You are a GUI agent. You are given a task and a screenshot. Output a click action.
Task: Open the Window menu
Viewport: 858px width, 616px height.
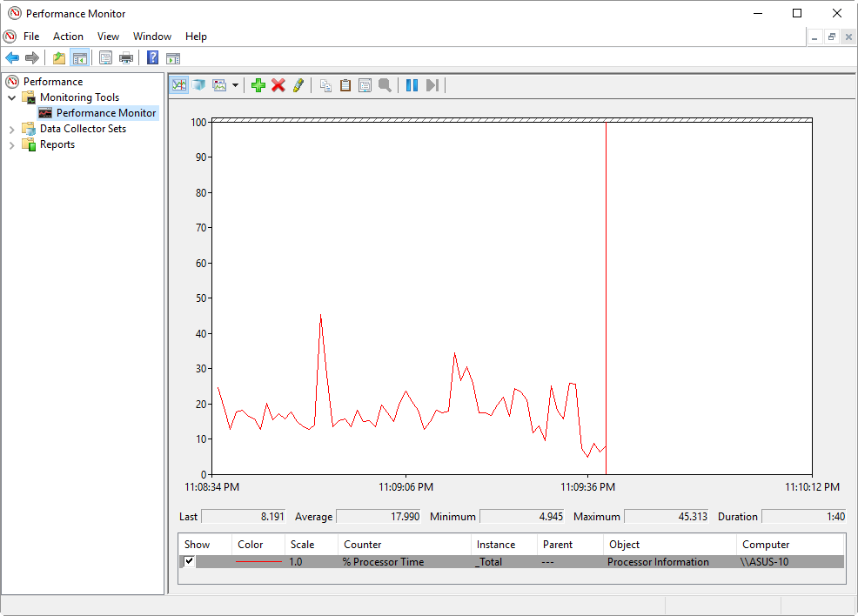pyautogui.click(x=152, y=37)
